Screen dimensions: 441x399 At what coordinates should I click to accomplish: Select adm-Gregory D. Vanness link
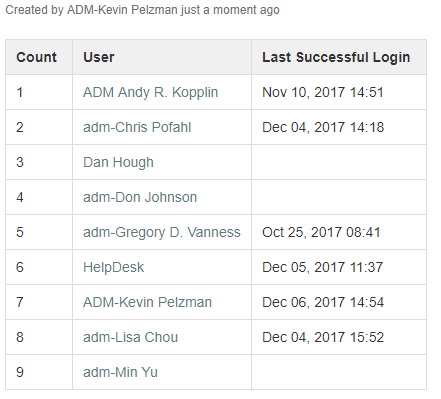[x=162, y=232]
